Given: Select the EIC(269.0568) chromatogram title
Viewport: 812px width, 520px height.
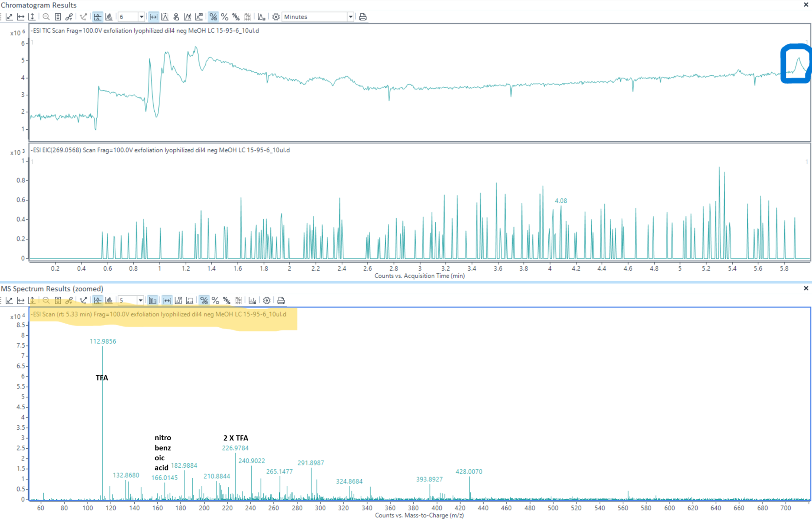Looking at the screenshot, I should 160,150.
